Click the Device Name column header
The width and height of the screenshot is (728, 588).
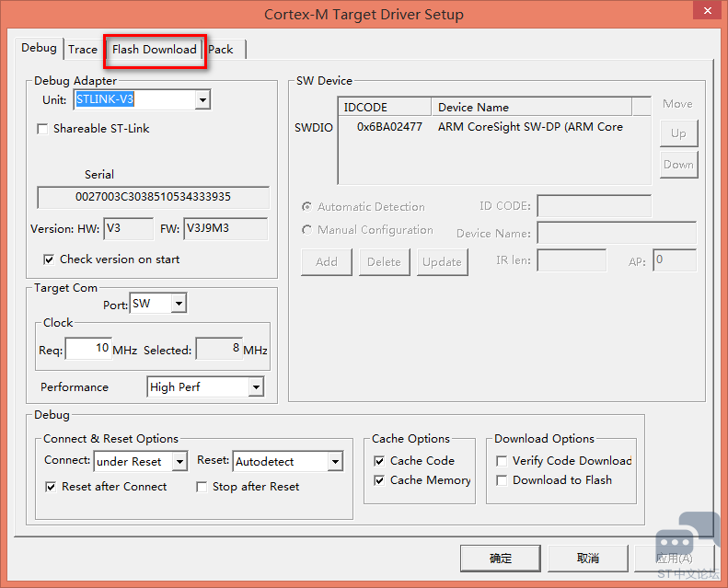(x=532, y=107)
